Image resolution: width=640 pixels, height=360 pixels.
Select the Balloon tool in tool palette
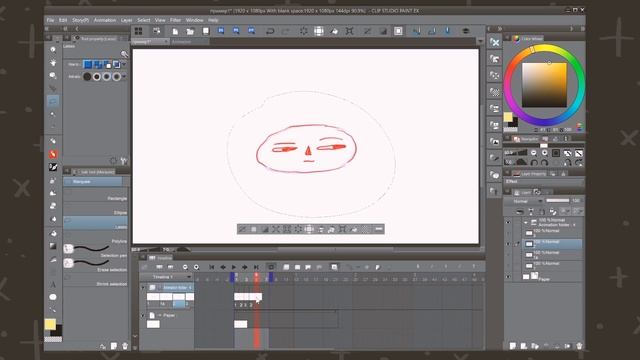click(53, 297)
